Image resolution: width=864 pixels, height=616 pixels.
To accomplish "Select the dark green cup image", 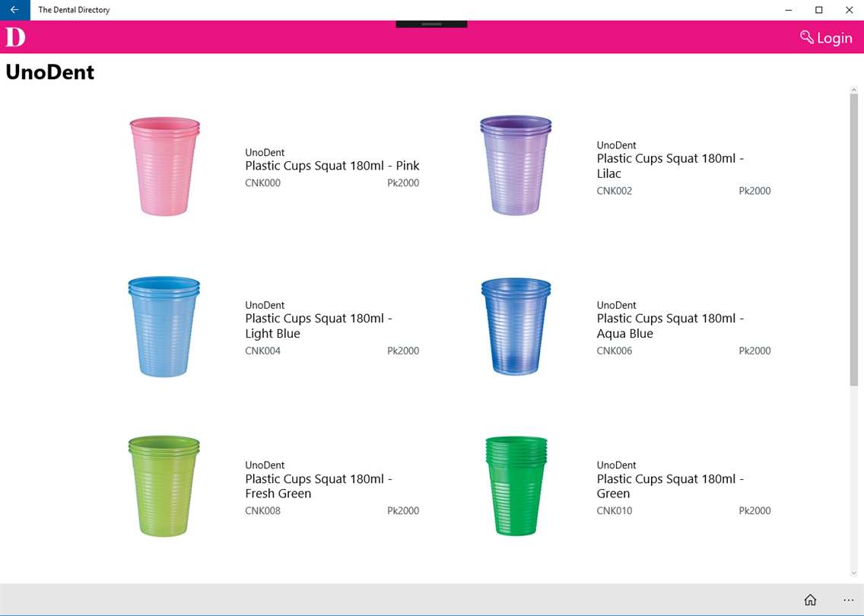I will coord(516,486).
